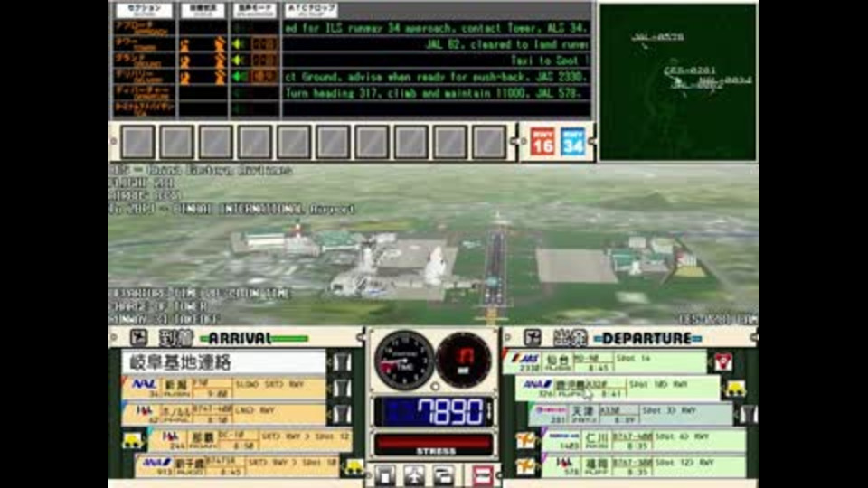The image size is (868, 488).
Task: Click the airplane button below STRESS meter
Action: coord(414,476)
